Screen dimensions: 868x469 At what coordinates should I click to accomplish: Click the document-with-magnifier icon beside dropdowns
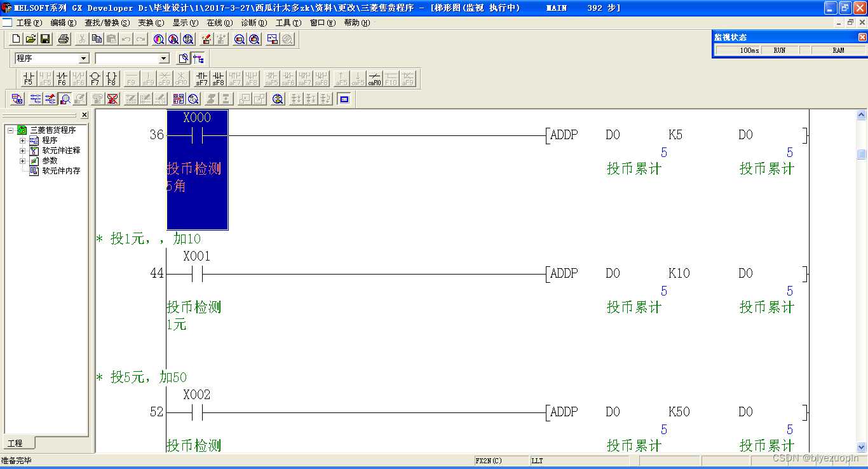click(x=183, y=58)
